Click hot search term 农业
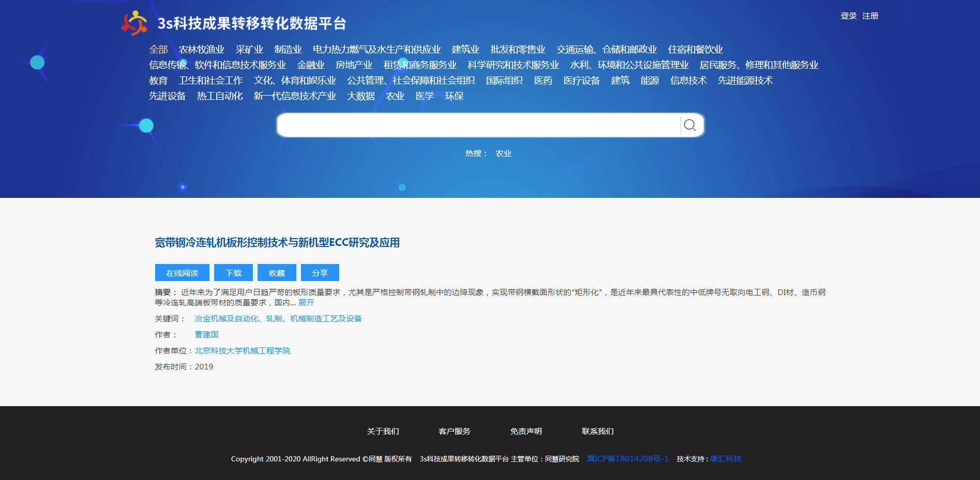The image size is (980, 480). pos(503,153)
